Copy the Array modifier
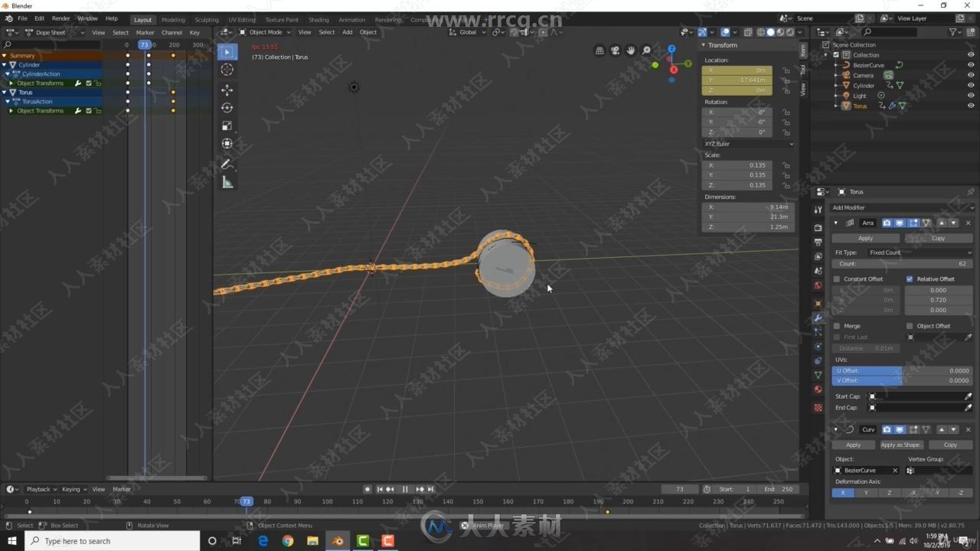 (938, 238)
